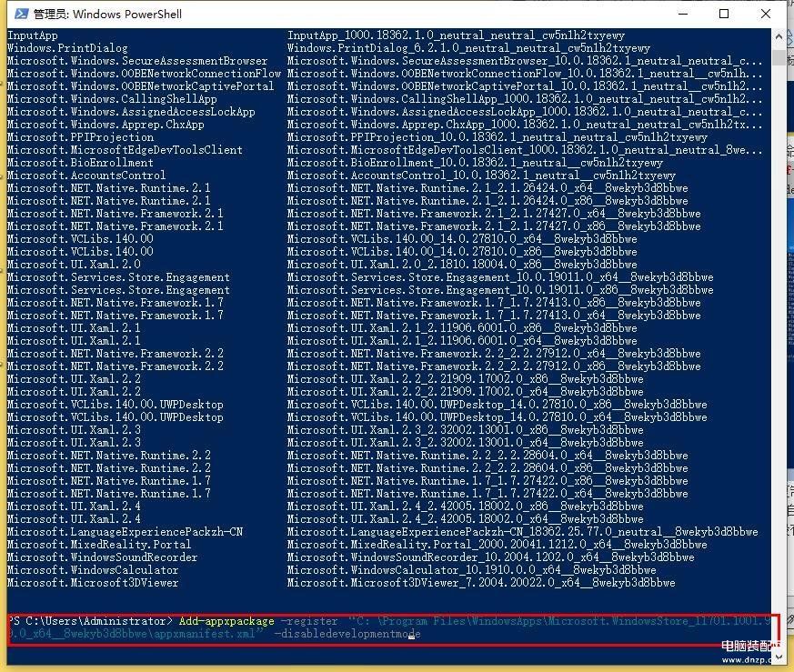794x672 pixels.
Task: Select "Microsoft.UI.Xaml.2.4_2.42005.18002.0_x64__8wekyb3d8bbwe"
Action: click(x=466, y=519)
